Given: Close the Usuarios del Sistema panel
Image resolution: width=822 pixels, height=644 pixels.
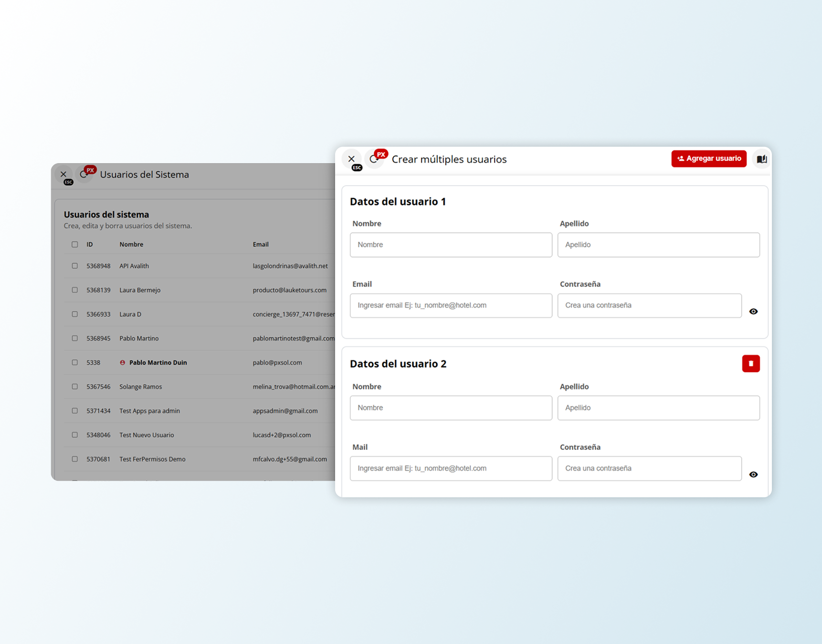Looking at the screenshot, I should pos(63,175).
